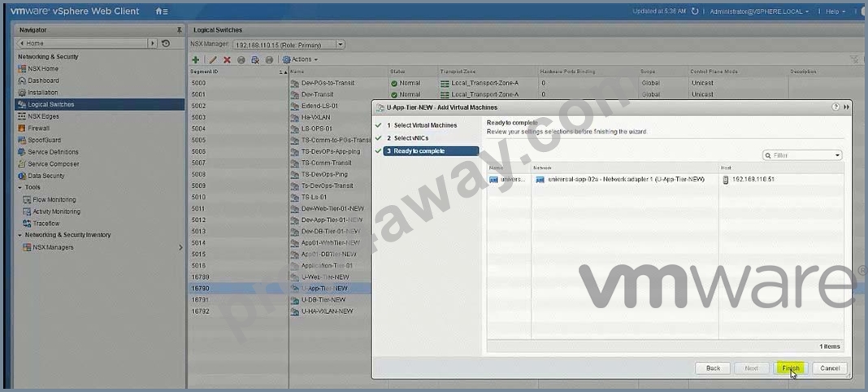Click the NSX Edges icon
This screenshot has width=868, height=392.
point(22,116)
